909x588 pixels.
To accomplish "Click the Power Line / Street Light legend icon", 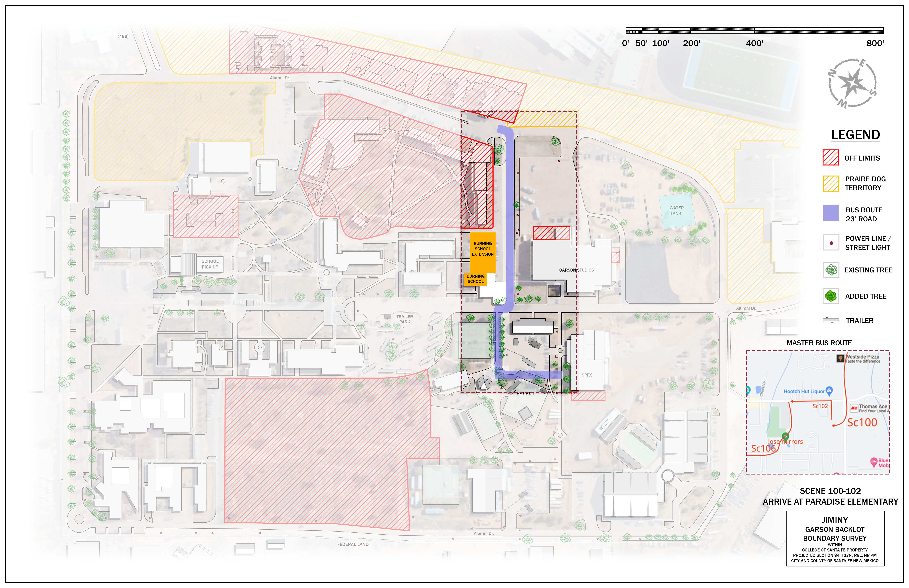I will [831, 243].
